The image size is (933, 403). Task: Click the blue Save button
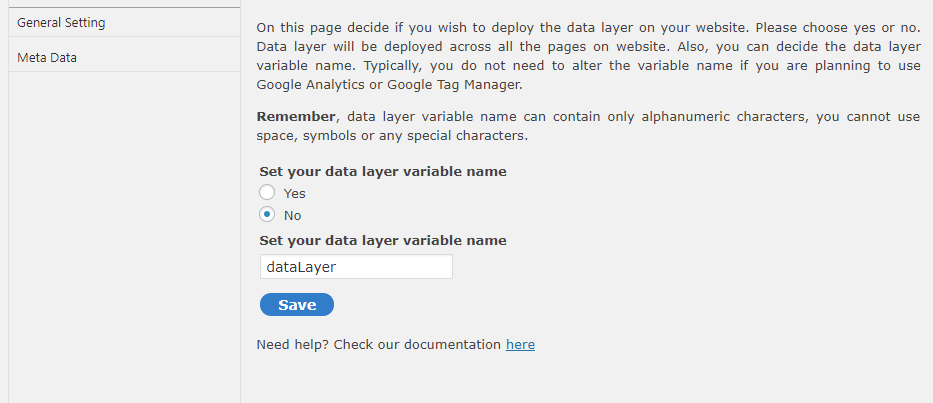(297, 305)
